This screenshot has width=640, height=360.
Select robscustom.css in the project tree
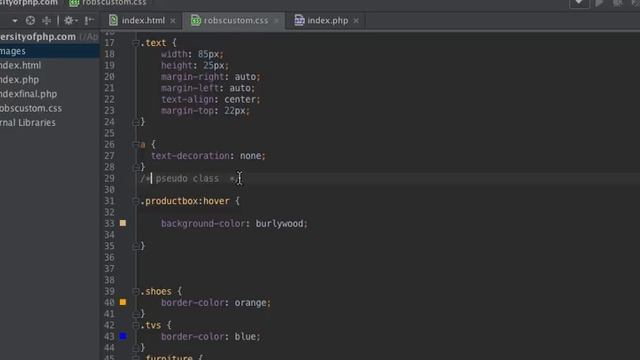point(31,108)
